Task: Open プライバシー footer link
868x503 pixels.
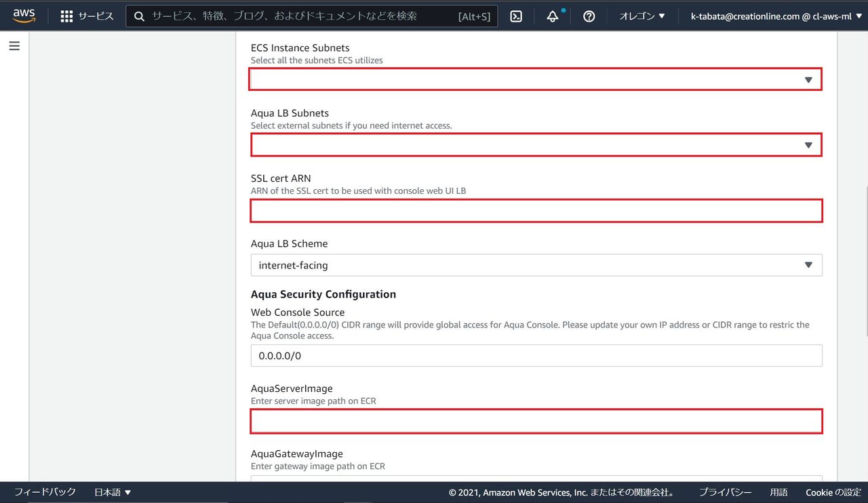Action: click(x=725, y=492)
